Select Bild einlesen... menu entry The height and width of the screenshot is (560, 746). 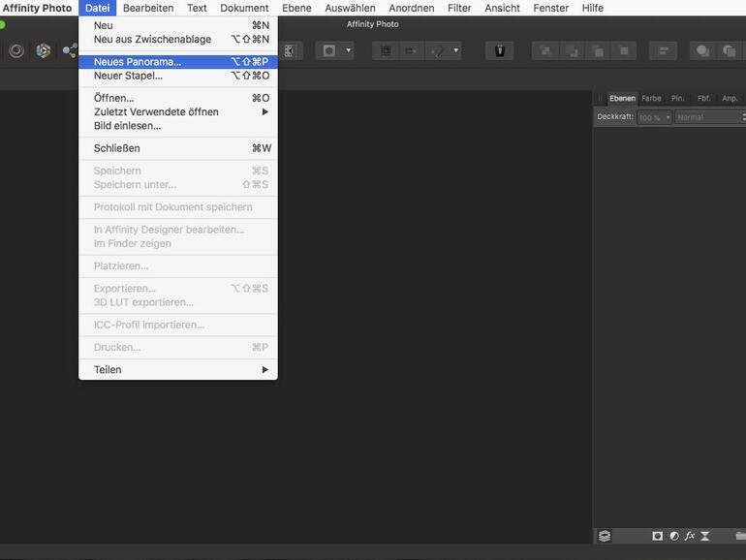[178, 126]
